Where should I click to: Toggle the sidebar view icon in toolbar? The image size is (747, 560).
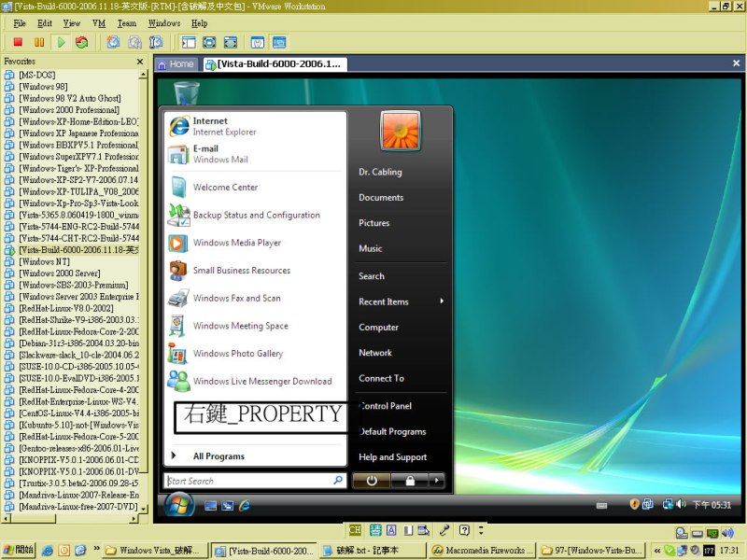click(x=189, y=42)
